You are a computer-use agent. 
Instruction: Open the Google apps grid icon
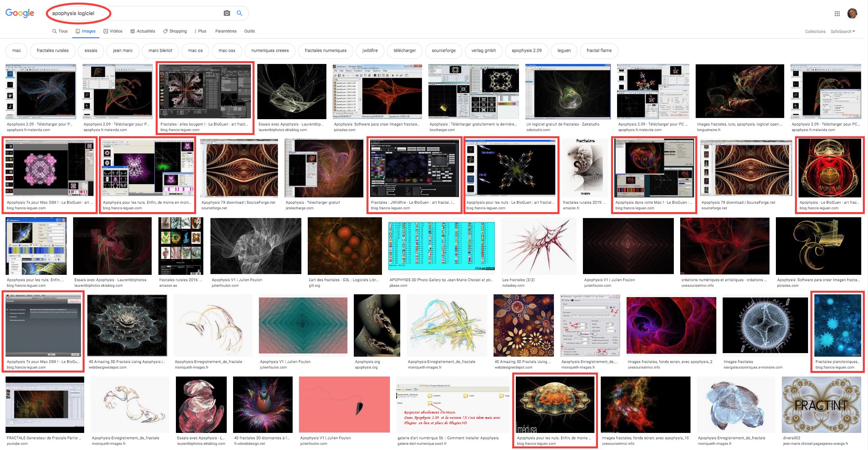coord(837,14)
